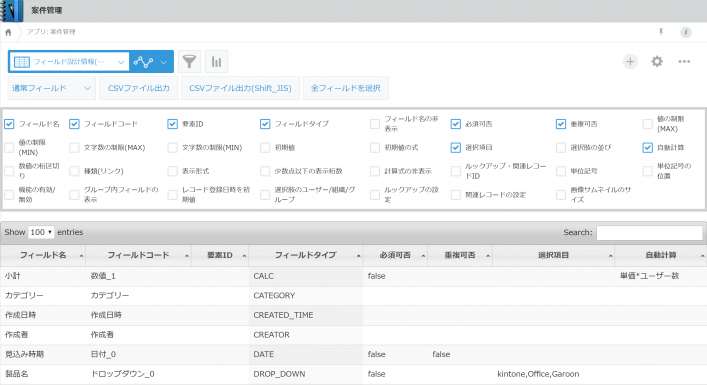The width and height of the screenshot is (707, 385).
Task: Click the plus icon to add a record
Action: point(630,62)
